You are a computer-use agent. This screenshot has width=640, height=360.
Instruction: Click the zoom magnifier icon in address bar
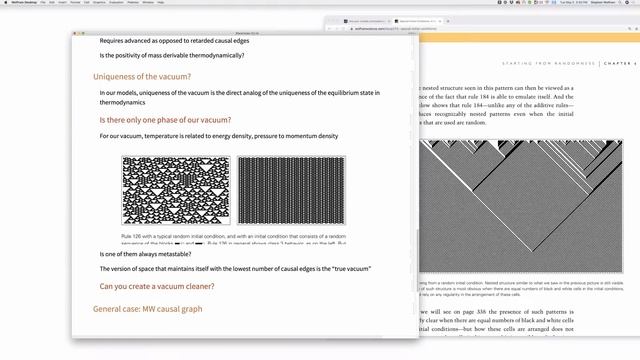point(630,29)
